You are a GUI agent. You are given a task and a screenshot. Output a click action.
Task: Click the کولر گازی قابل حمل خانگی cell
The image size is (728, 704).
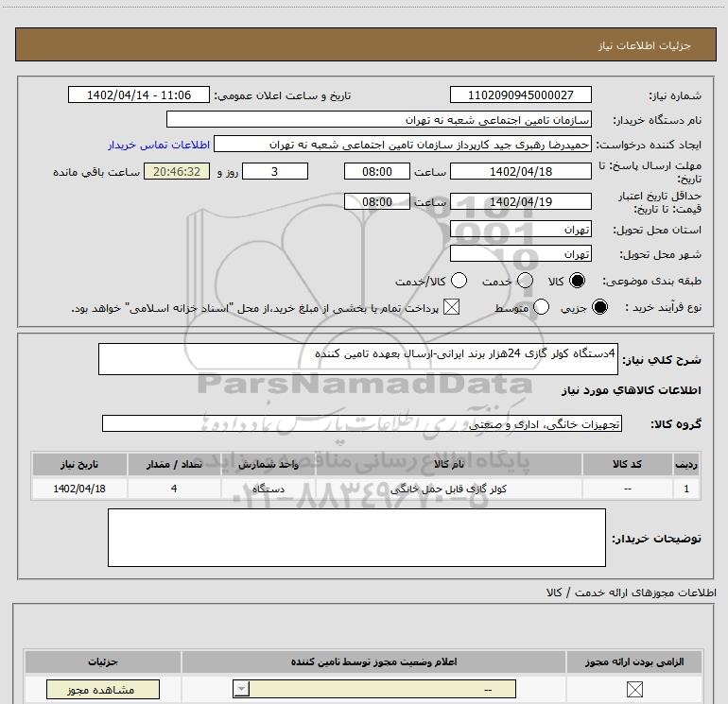pos(448,489)
